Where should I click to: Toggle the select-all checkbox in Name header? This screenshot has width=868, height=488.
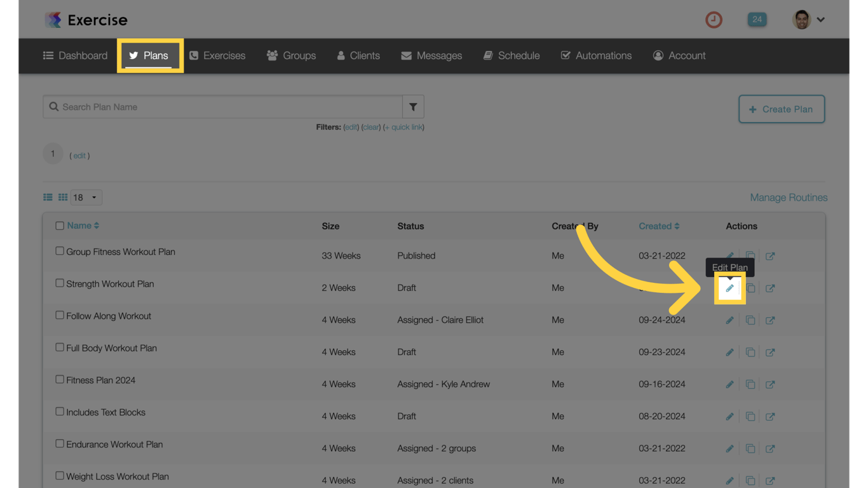click(x=60, y=226)
